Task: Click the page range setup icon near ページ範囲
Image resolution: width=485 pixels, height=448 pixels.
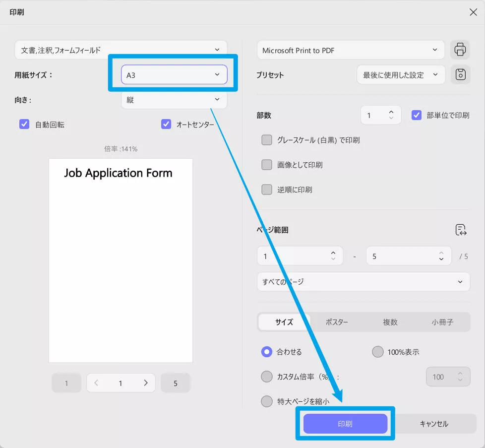Action: click(x=461, y=230)
